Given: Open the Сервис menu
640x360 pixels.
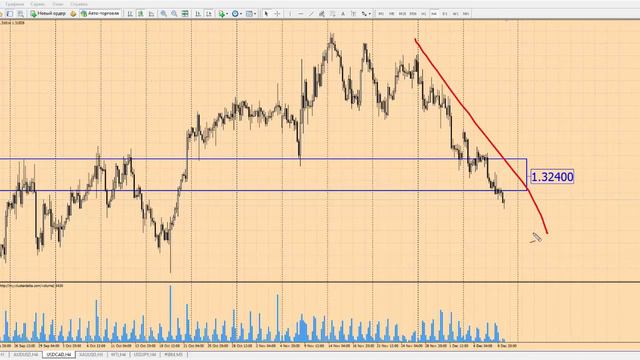Looking at the screenshot, I should pos(38,4).
